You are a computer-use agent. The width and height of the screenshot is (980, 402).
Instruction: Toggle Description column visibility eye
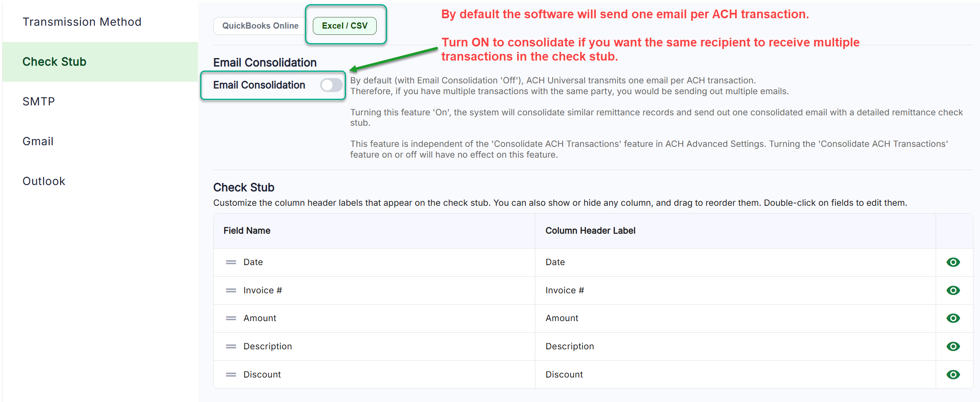click(953, 346)
